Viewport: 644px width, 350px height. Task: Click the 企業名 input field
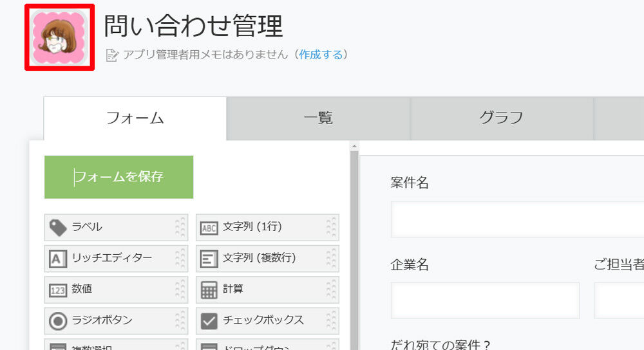tap(485, 300)
